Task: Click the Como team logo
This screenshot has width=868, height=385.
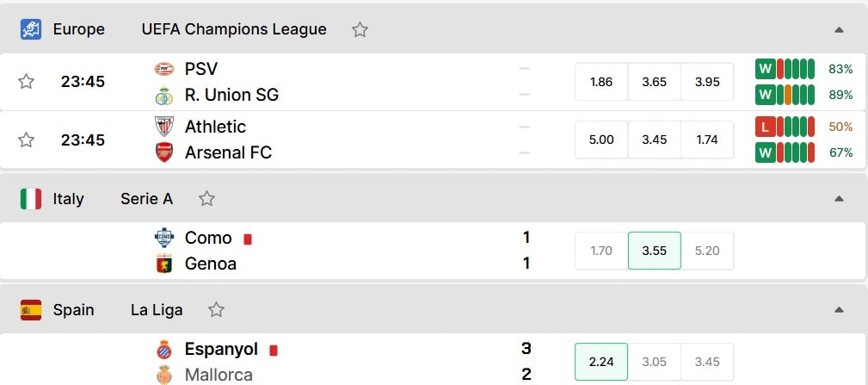Action: click(x=163, y=238)
